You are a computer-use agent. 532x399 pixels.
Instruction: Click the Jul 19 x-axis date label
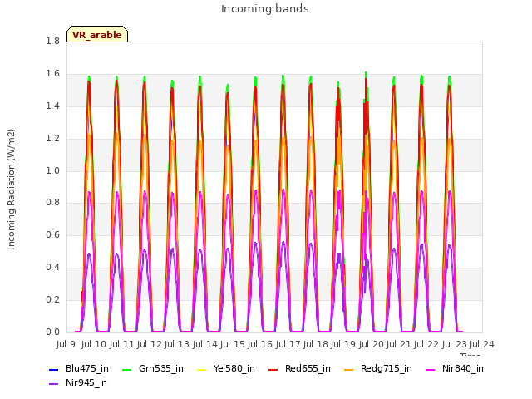pos(343,344)
